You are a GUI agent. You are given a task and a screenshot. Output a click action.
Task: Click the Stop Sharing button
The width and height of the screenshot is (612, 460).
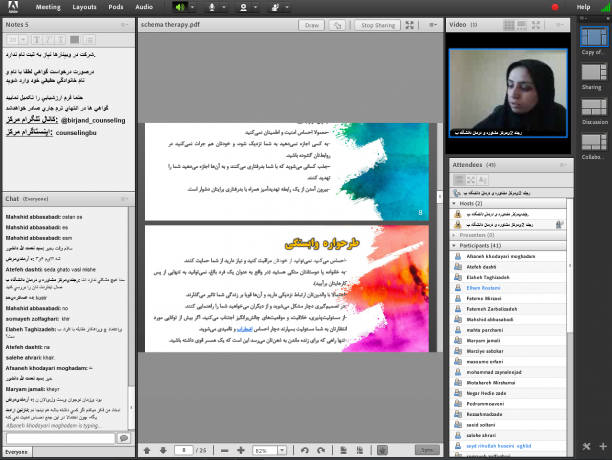[x=378, y=25]
